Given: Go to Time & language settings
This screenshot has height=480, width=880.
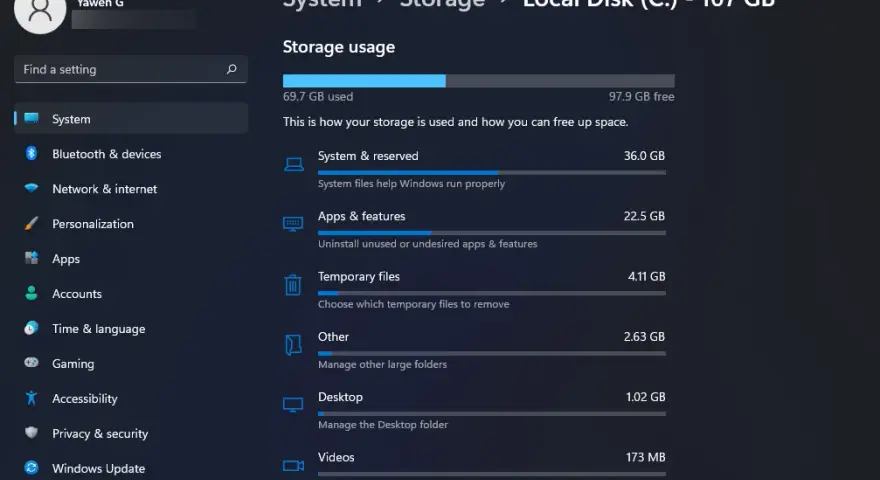Looking at the screenshot, I should pos(131,328).
